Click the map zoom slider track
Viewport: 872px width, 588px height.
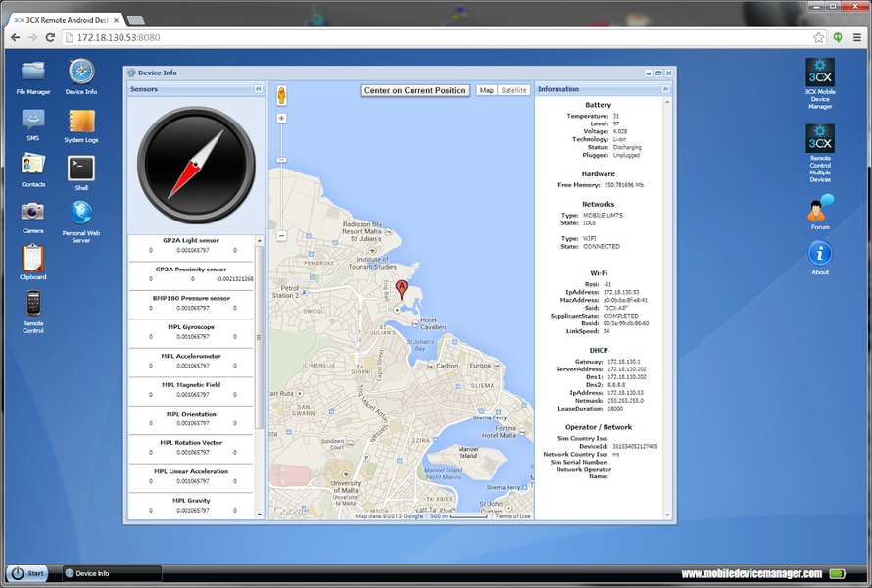pos(281,177)
